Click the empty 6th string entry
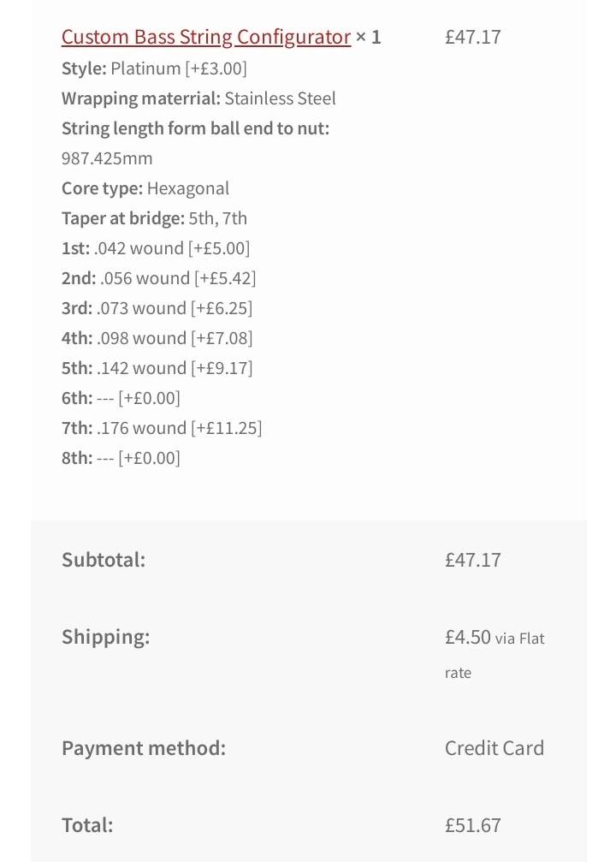The height and width of the screenshot is (862, 616). [121, 398]
